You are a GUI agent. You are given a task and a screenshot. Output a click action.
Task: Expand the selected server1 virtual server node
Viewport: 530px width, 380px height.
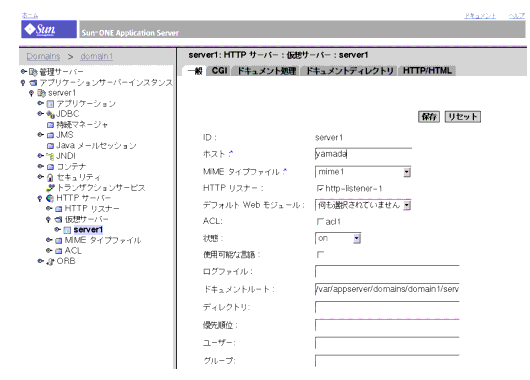click(x=57, y=230)
